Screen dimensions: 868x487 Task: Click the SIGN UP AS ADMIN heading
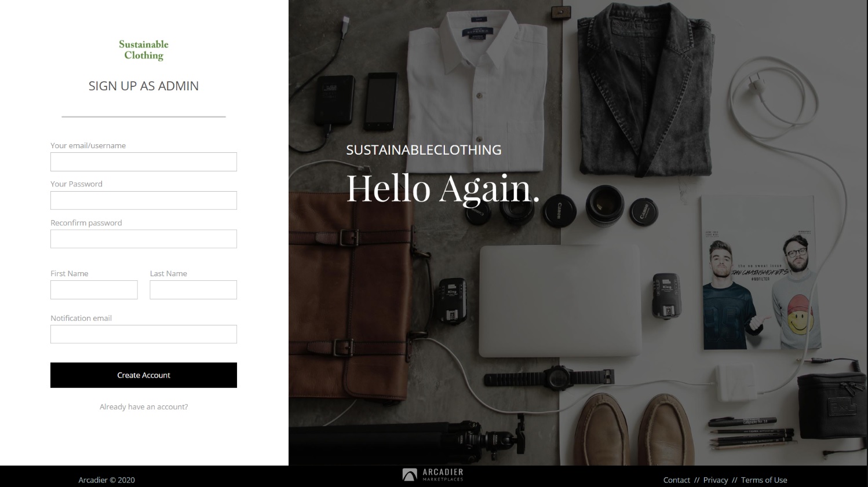[144, 86]
